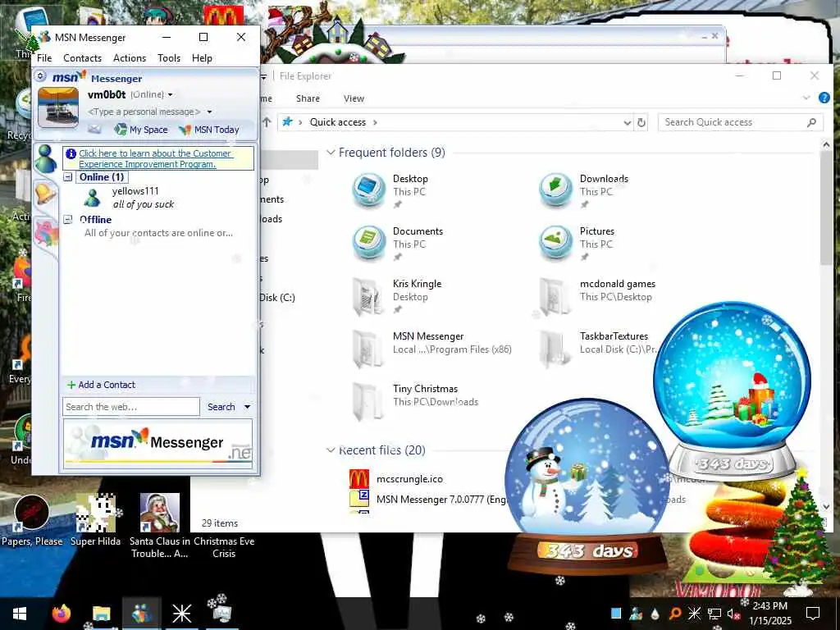Select the alerts bell tab in Messenger

click(45, 192)
